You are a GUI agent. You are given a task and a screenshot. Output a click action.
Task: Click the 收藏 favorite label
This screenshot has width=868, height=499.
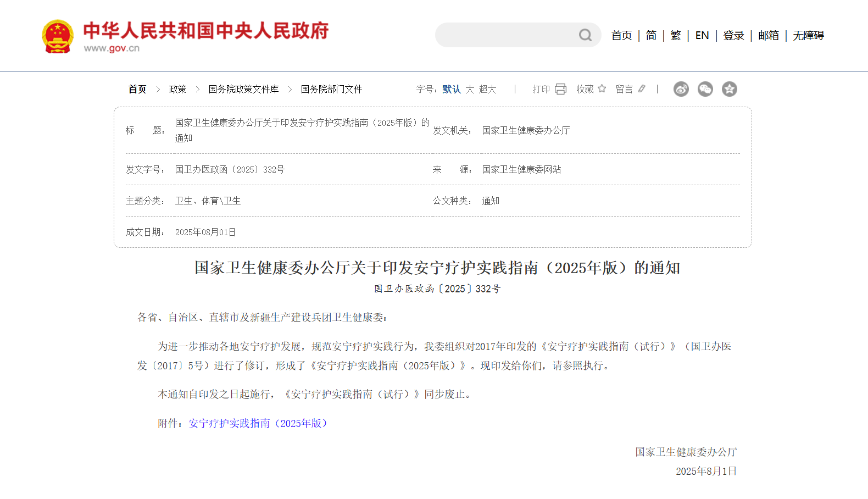(585, 89)
